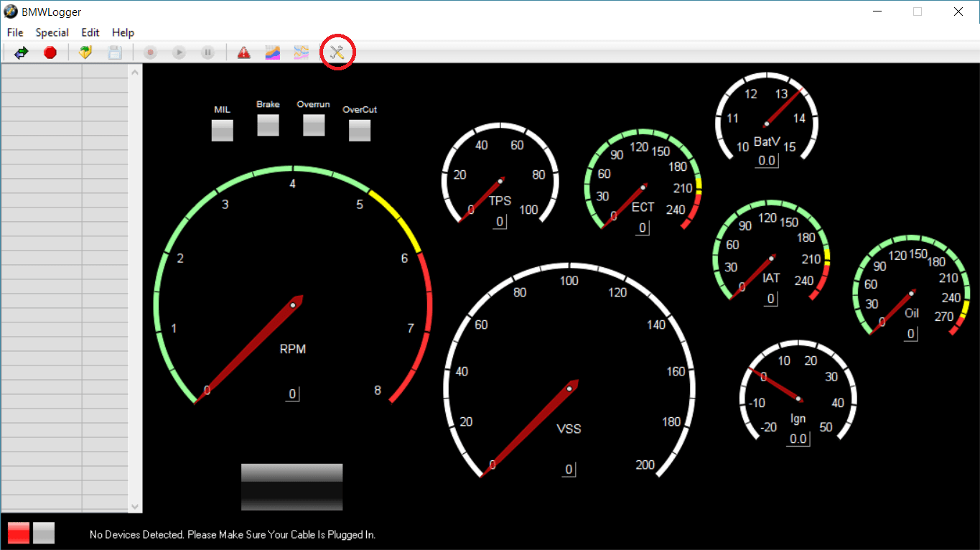Screen dimensions: 980x550
Task: Save the log with the disk icon
Action: pyautogui.click(x=115, y=51)
